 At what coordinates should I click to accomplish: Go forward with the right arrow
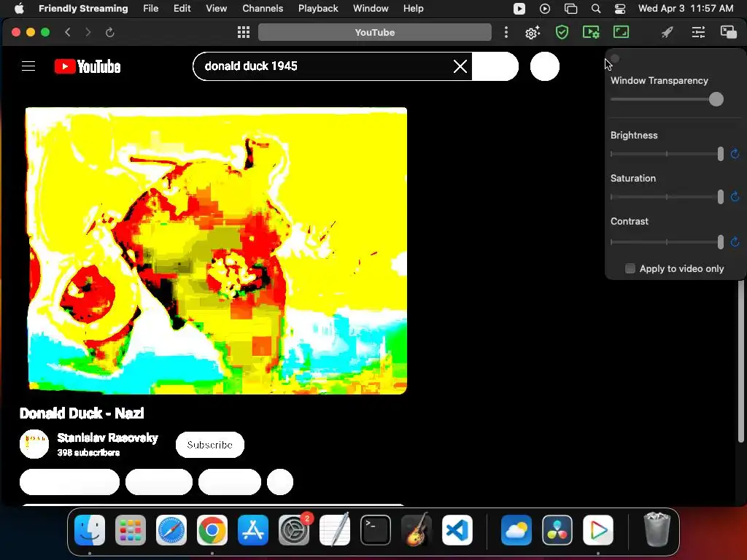(88, 32)
